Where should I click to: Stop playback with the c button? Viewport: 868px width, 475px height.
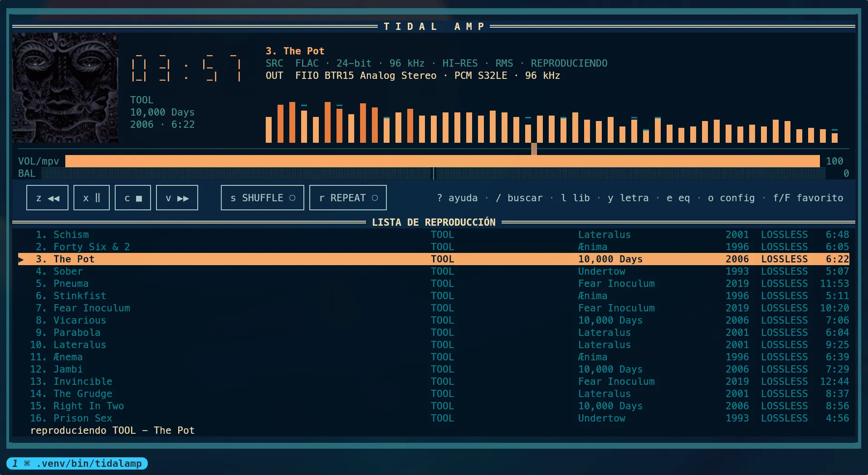tap(133, 198)
